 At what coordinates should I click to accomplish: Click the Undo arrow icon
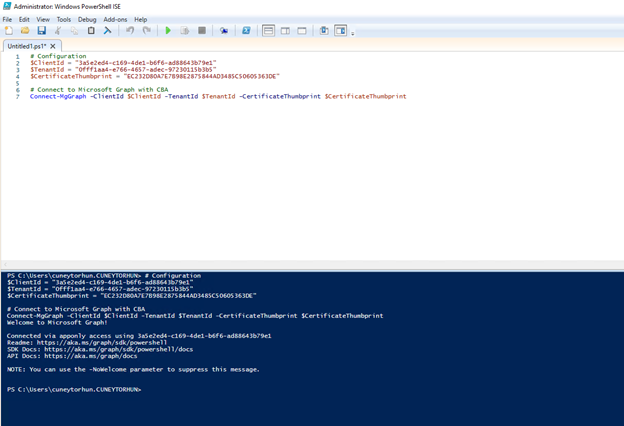pyautogui.click(x=130, y=31)
